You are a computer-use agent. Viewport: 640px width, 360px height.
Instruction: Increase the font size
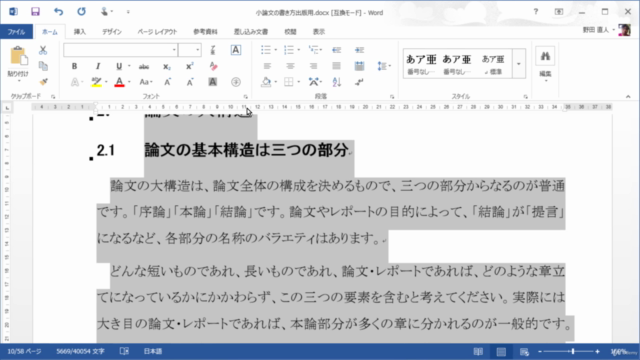(167, 82)
